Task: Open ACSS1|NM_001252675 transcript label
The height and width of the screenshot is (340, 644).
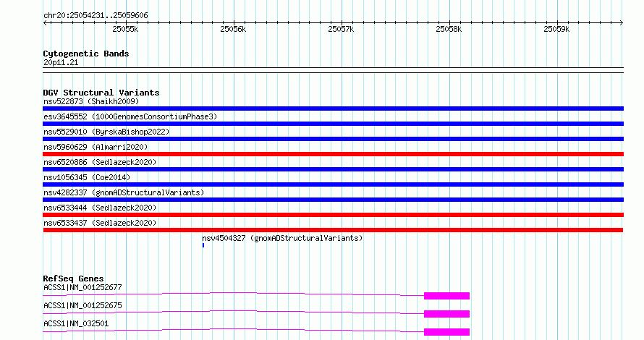Action: 82,305
